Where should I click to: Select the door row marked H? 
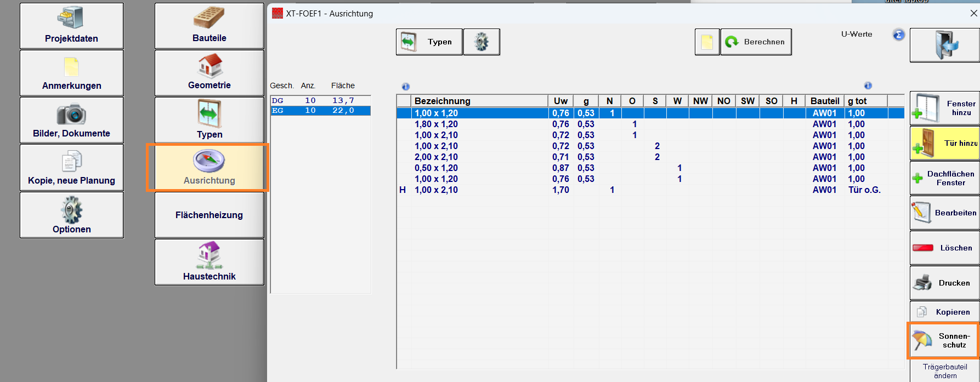coord(436,190)
